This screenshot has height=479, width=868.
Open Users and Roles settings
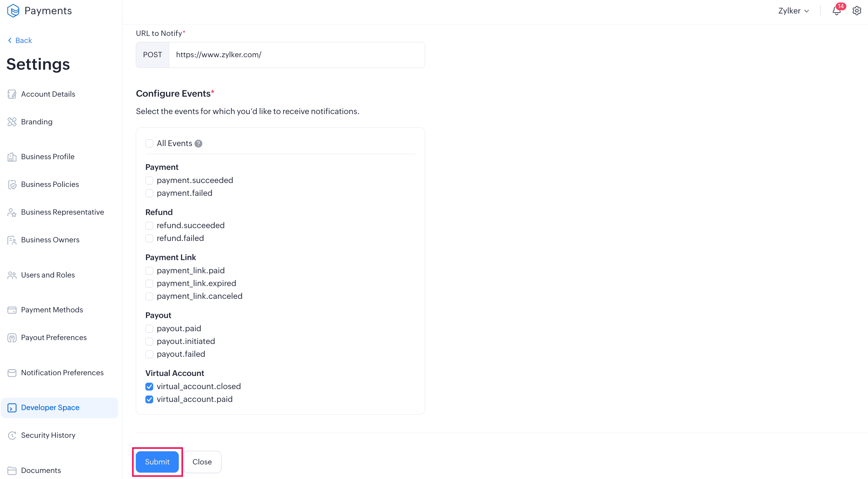48,275
